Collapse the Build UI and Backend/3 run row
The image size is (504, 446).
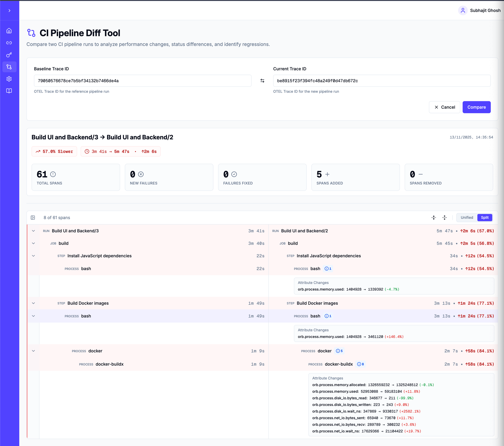pyautogui.click(x=33, y=231)
